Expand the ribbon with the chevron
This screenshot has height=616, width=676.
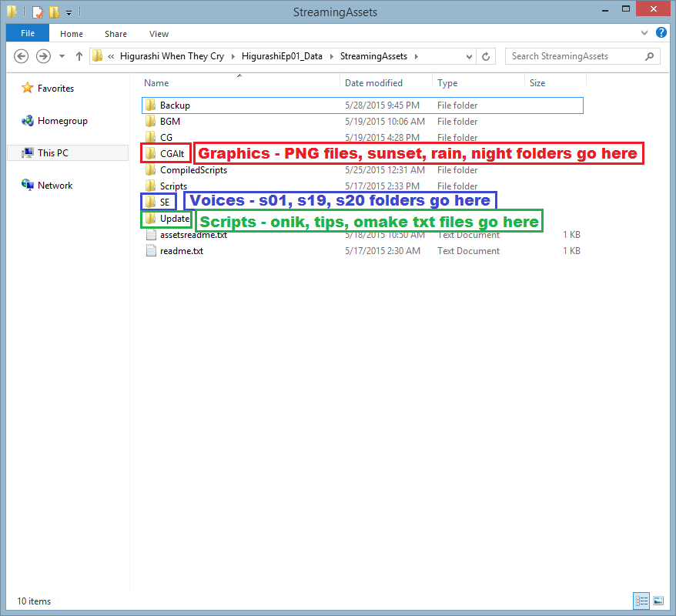point(645,34)
